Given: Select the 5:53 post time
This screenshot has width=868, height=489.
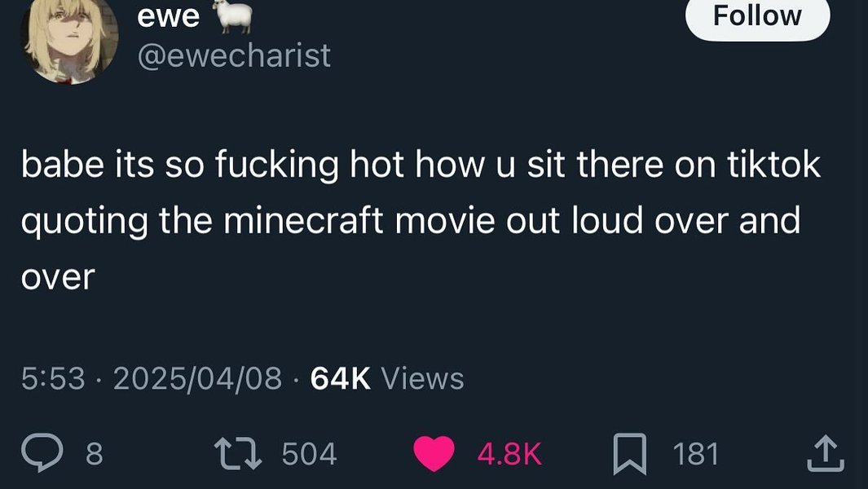Looking at the screenshot, I should 53,379.
